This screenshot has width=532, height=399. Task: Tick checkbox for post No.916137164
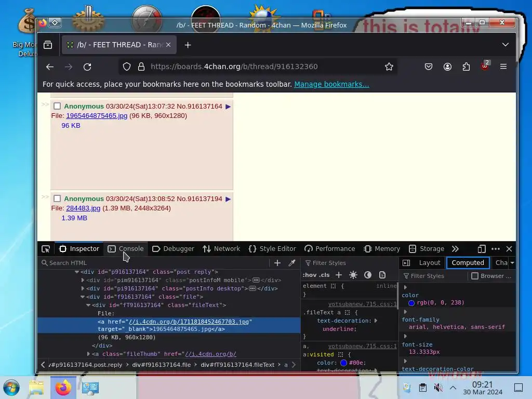click(x=57, y=106)
